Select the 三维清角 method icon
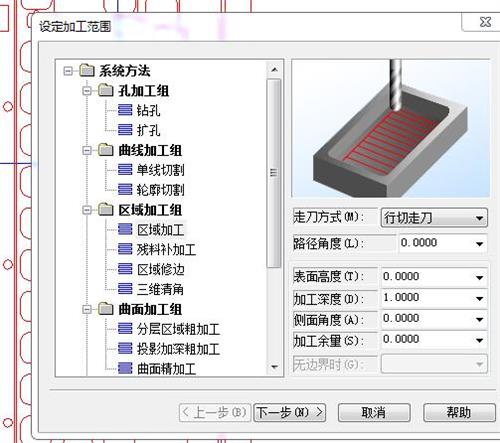The height and width of the screenshot is (443, 500). [x=125, y=289]
